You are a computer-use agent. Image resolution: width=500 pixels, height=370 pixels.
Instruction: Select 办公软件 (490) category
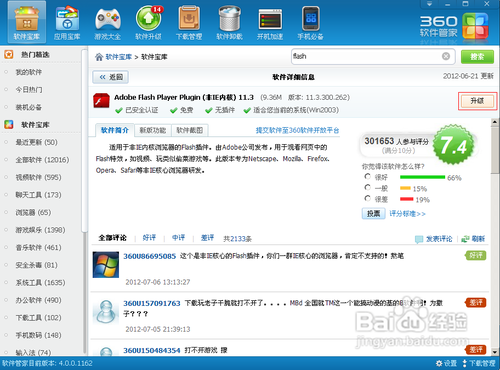click(x=38, y=300)
